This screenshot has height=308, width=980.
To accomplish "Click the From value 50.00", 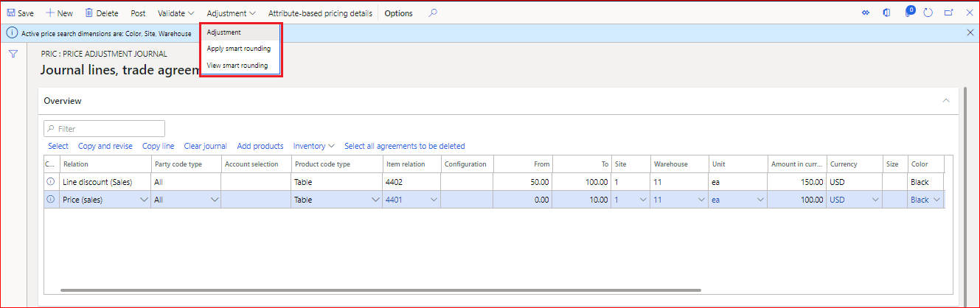I will pyautogui.click(x=523, y=181).
